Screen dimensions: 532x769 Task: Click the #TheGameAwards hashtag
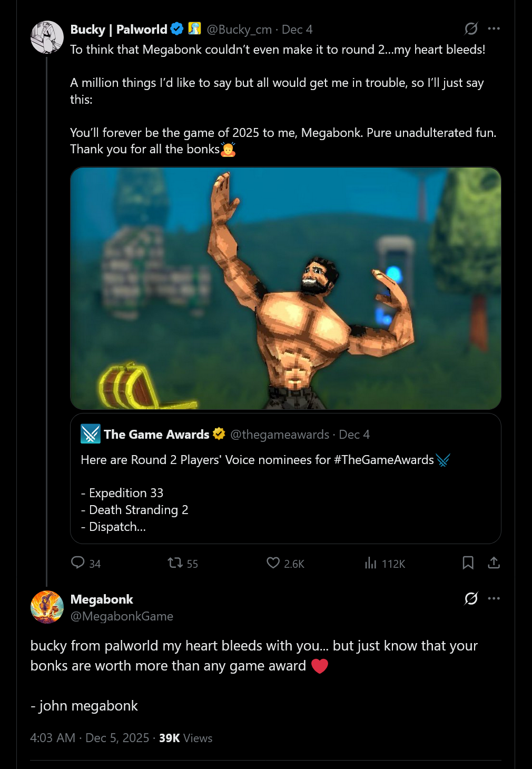(384, 460)
